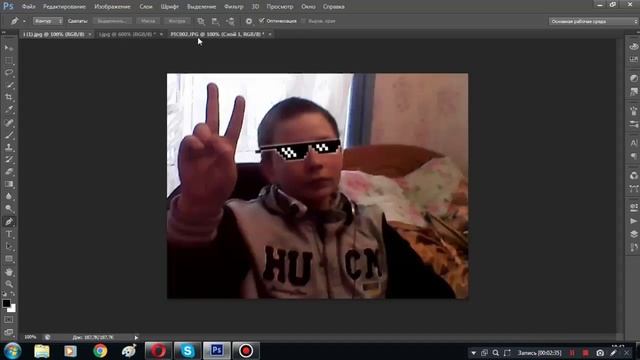The image size is (640, 360).
Task: Select the Lasso tool
Action: coord(9,73)
